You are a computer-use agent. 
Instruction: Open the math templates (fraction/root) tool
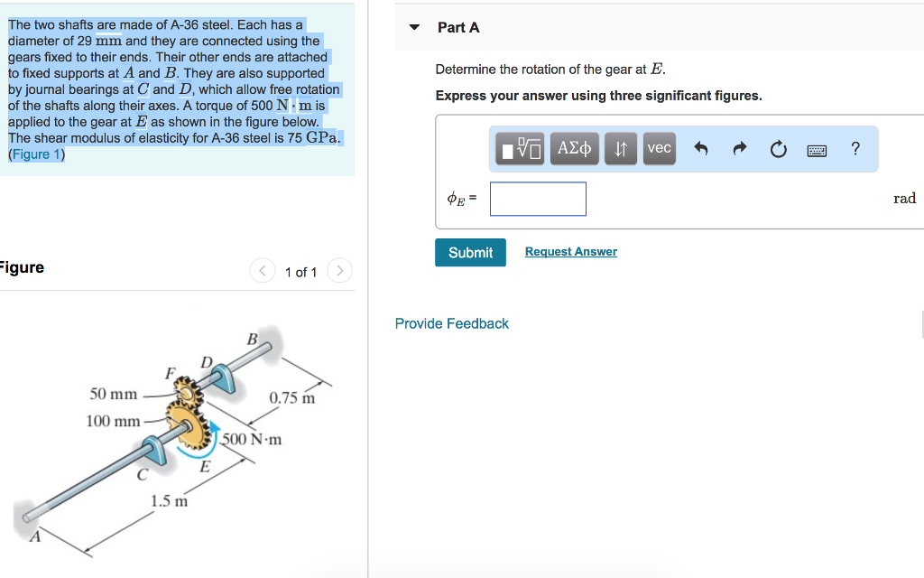(x=522, y=149)
